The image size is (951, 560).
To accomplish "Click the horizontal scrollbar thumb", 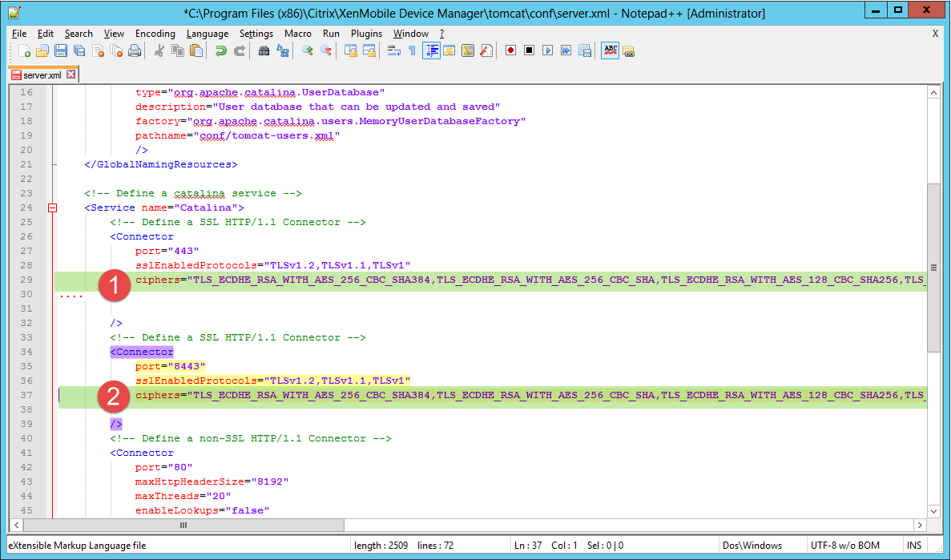I will point(183,525).
